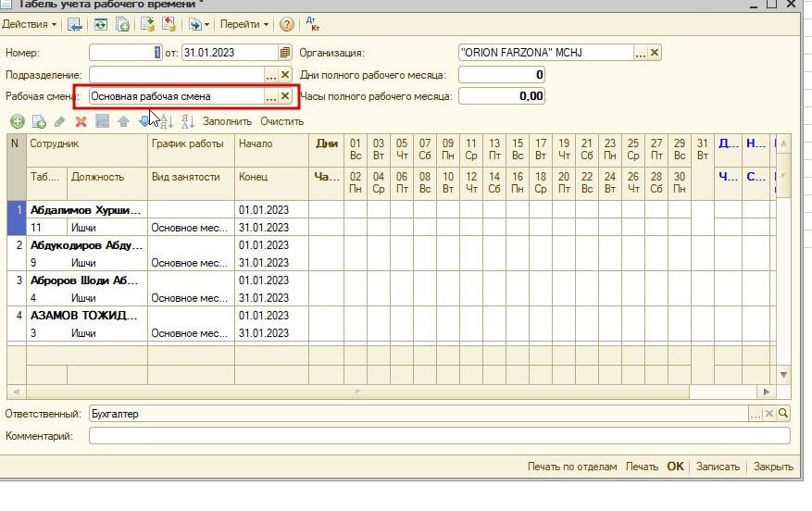Screen dimensions: 812x511
Task: Move the row up with arrow icon
Action: pyautogui.click(x=123, y=121)
